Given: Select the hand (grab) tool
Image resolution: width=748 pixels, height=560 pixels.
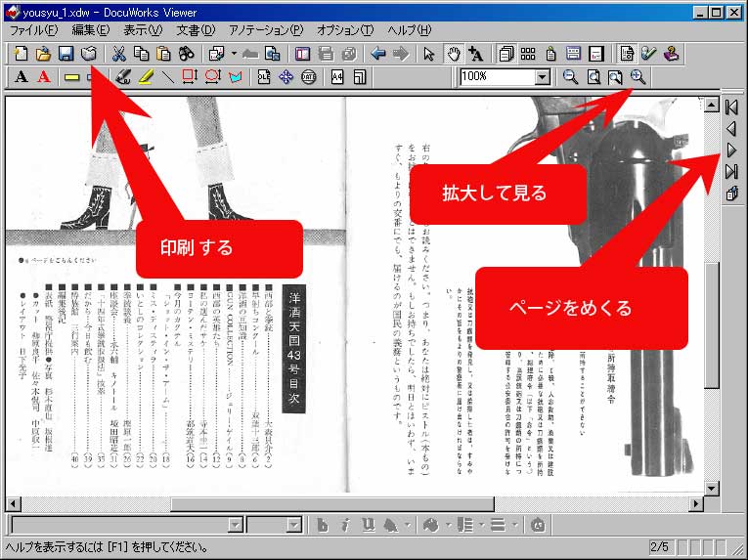Looking at the screenshot, I should click(453, 54).
